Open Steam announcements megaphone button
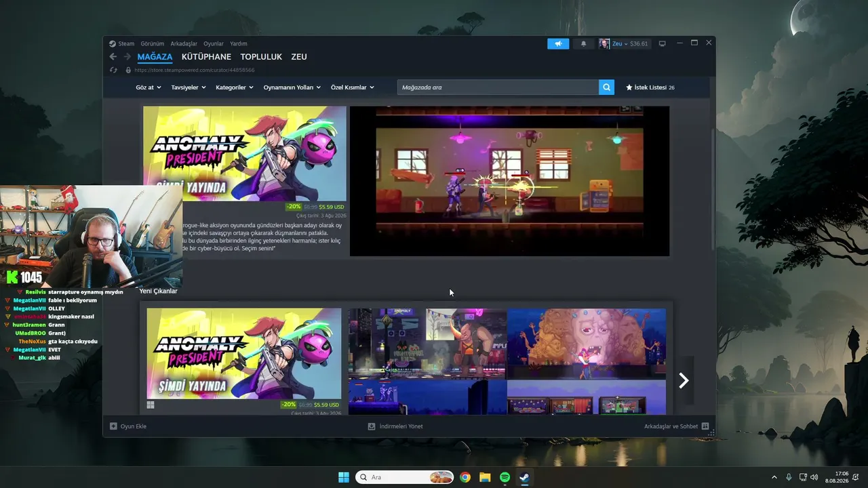The width and height of the screenshot is (868, 488). coord(558,43)
